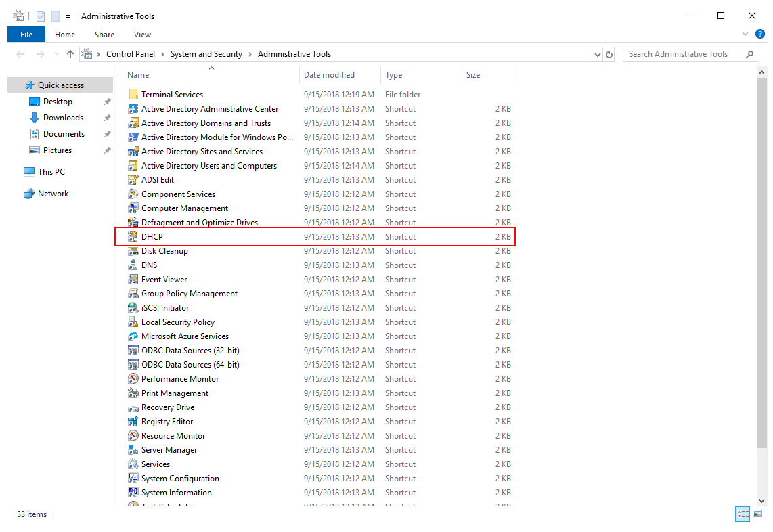Click the Terminal Services folder icon
This screenshot has width=773, height=532.
coord(133,95)
